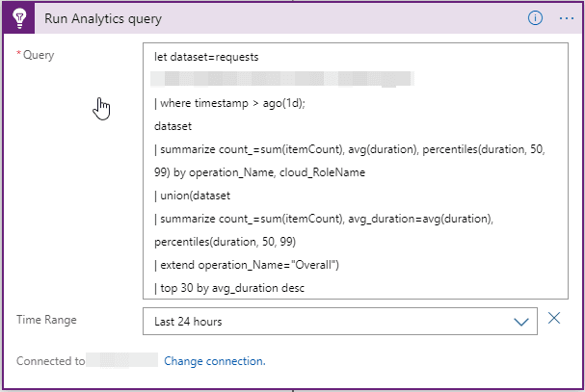Click the Change connection link
585x392 pixels.
[x=214, y=361]
